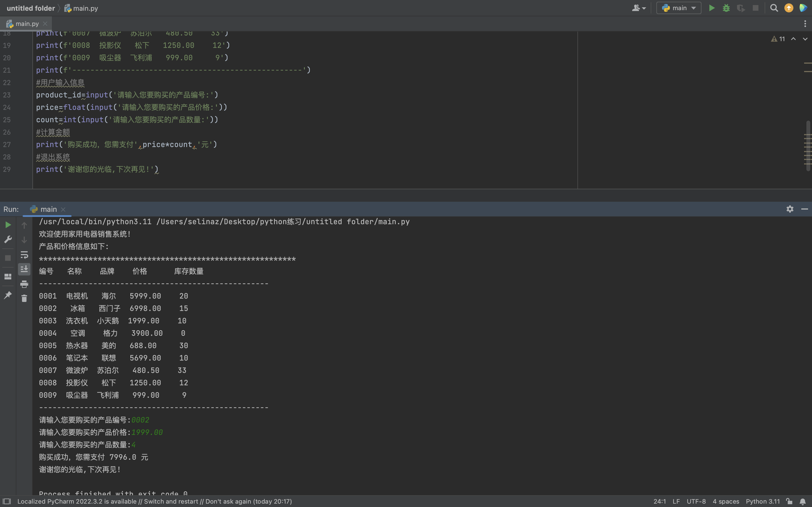Print the console output

24,284
